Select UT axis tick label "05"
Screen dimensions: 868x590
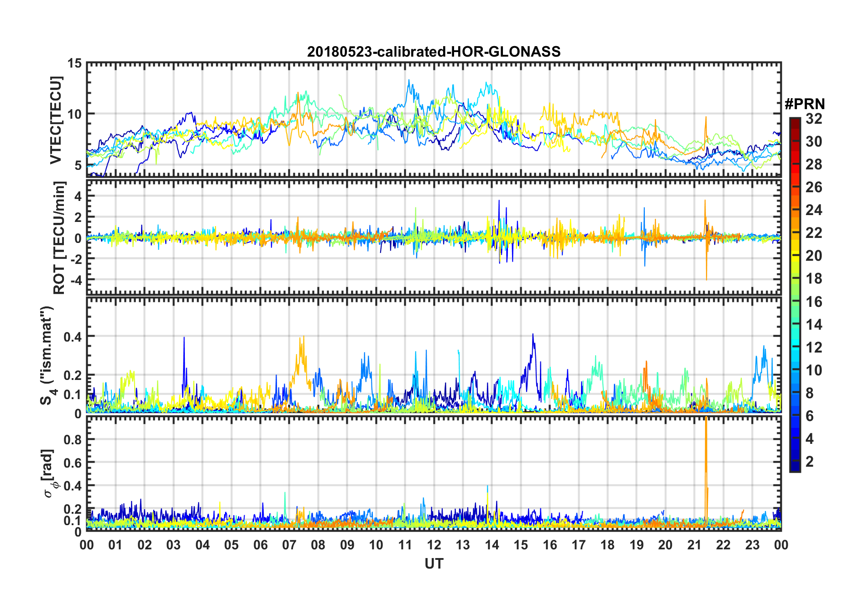[231, 545]
